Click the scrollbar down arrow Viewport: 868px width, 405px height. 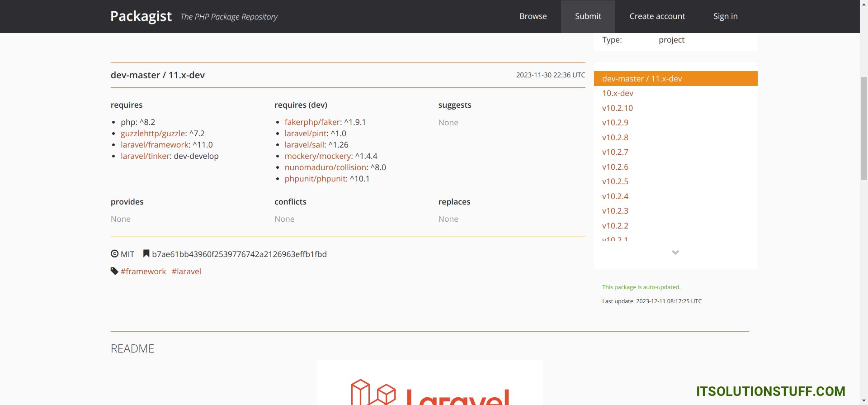(864, 401)
